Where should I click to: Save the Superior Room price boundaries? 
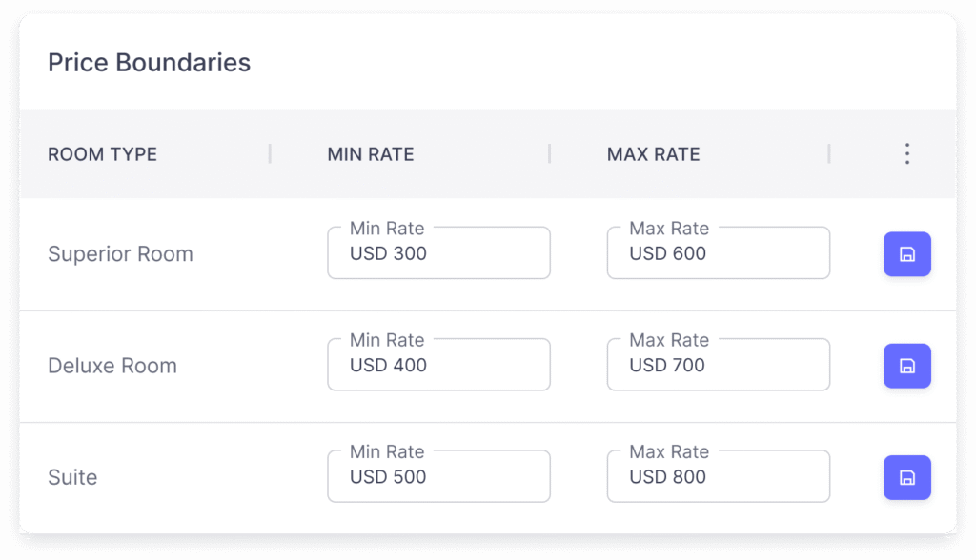coord(906,254)
